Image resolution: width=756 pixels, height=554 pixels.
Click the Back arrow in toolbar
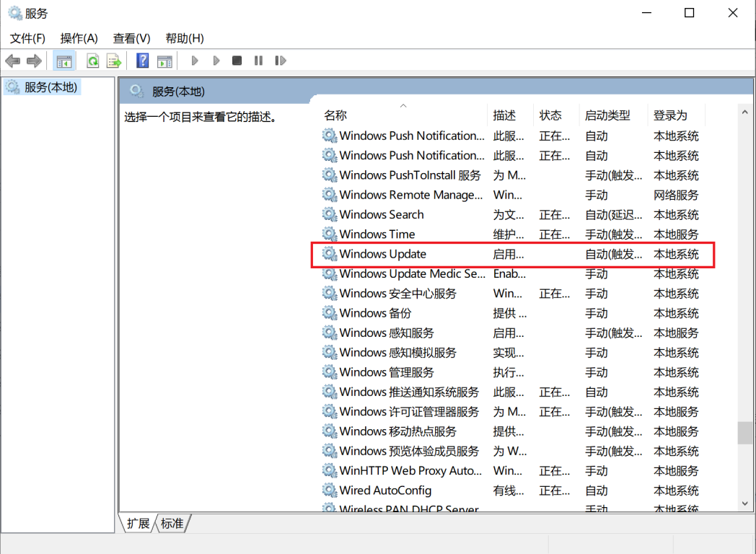12,61
